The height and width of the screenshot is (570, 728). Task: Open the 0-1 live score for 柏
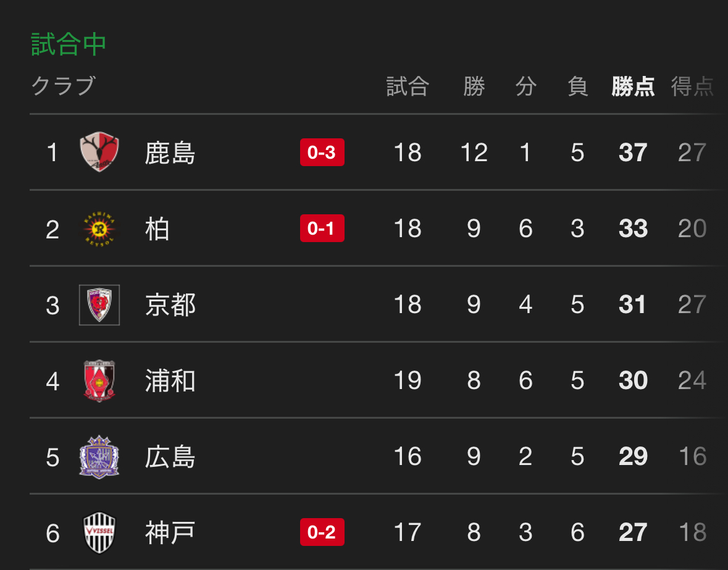click(322, 228)
